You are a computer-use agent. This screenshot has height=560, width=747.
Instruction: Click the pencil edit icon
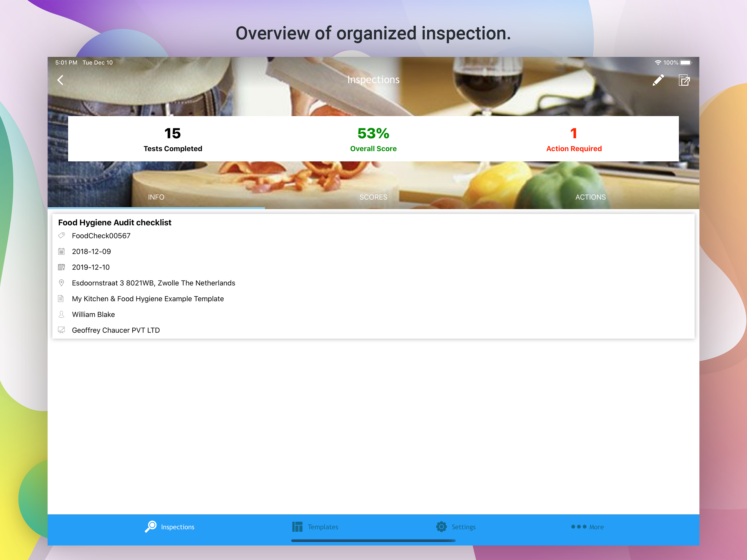point(658,80)
